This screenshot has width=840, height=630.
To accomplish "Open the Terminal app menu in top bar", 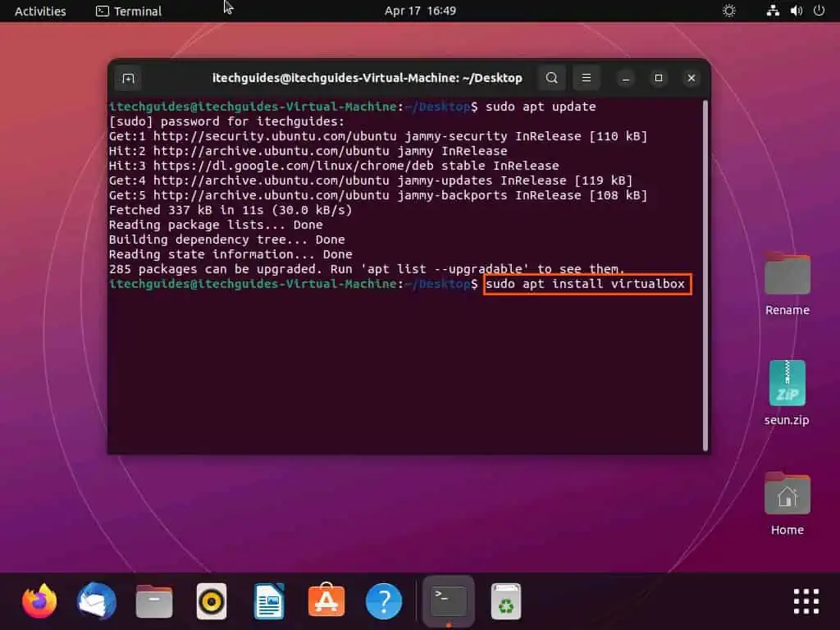I will point(129,11).
